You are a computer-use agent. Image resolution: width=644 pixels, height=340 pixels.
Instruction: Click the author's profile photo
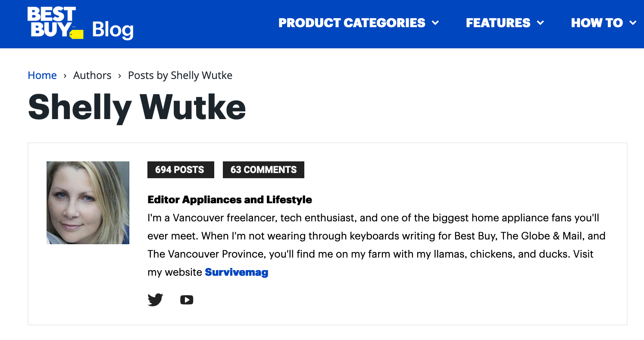(x=88, y=203)
